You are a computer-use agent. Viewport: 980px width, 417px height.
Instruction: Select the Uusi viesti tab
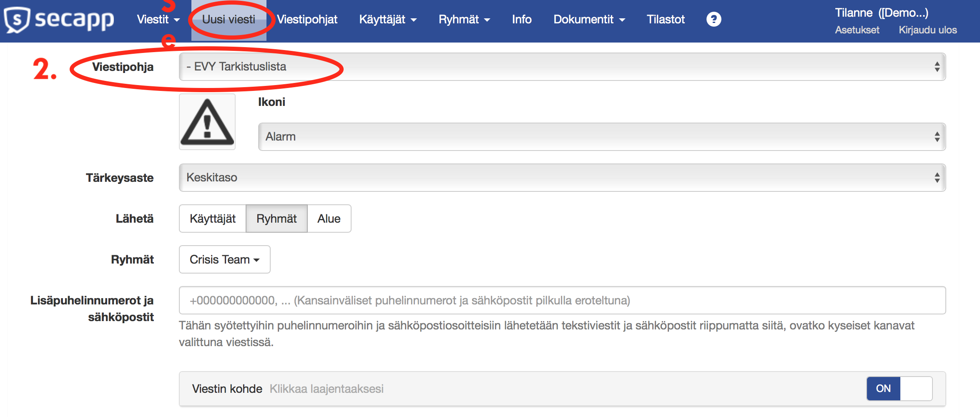tap(229, 20)
